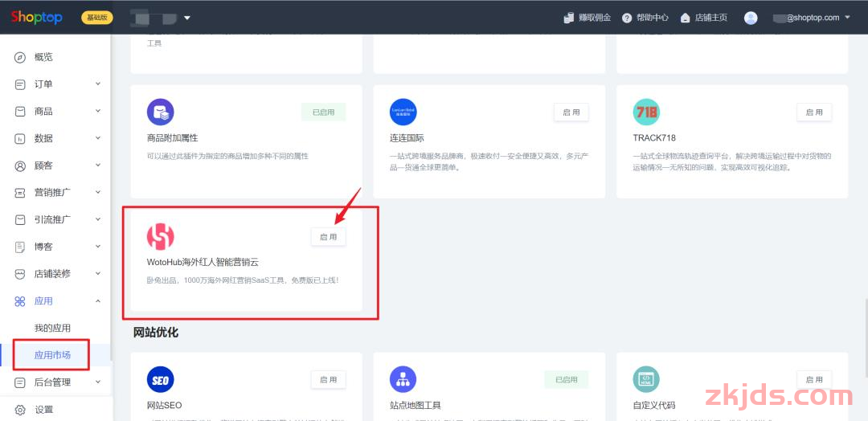Click the 站点地图工具 app icon
This screenshot has width=868, height=421.
click(403, 379)
